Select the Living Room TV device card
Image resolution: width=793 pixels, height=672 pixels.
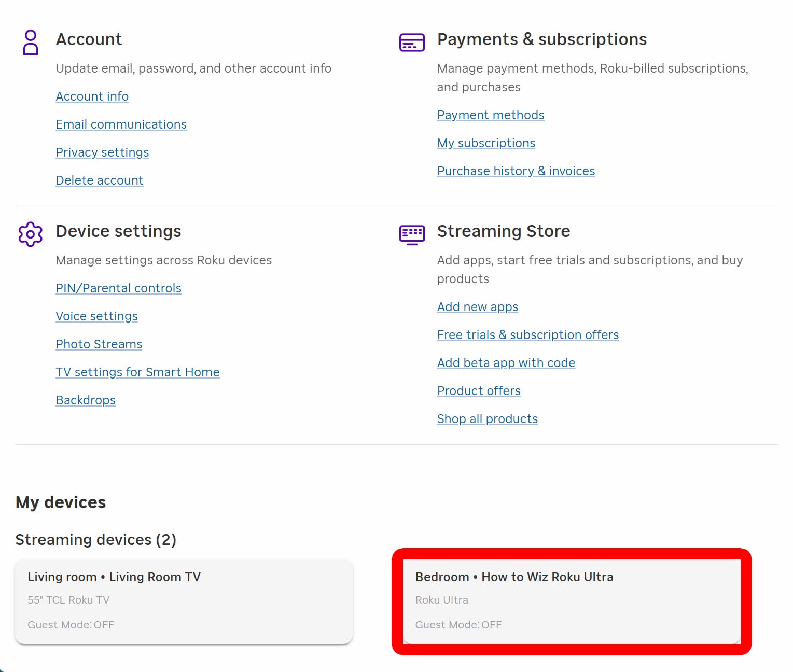(x=184, y=600)
